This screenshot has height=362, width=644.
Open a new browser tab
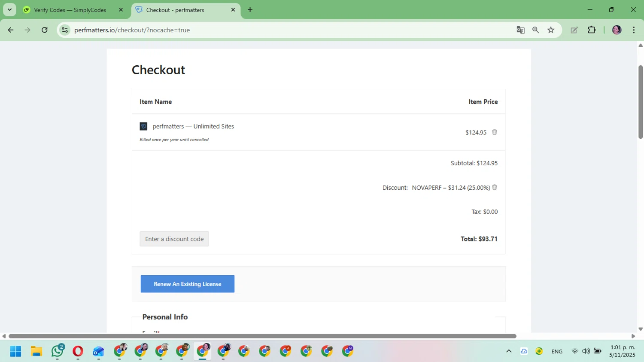tap(250, 10)
